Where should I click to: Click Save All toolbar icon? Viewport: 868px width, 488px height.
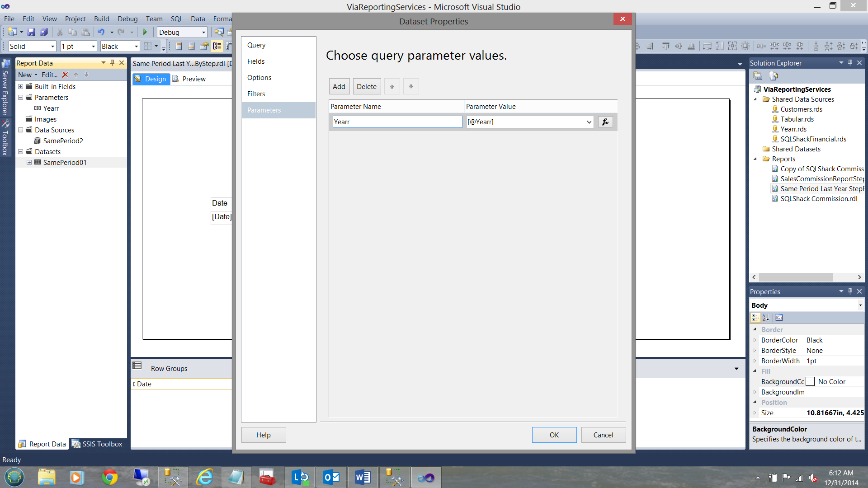coord(44,32)
